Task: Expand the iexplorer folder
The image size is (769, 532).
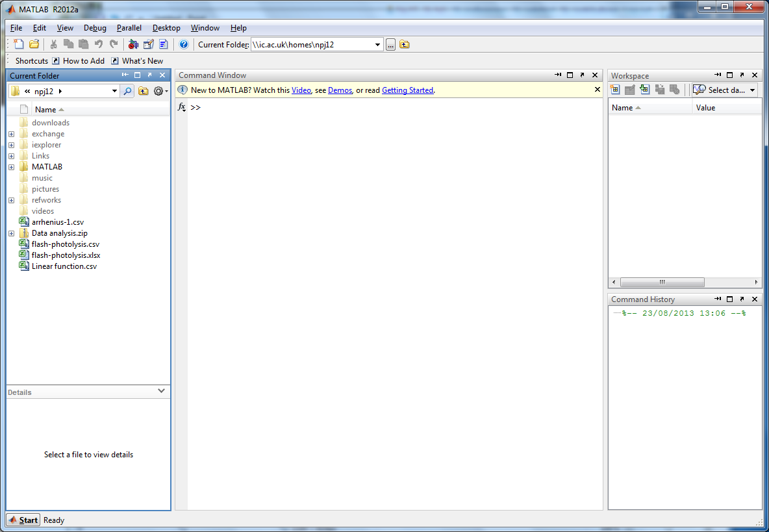Action: pos(11,145)
